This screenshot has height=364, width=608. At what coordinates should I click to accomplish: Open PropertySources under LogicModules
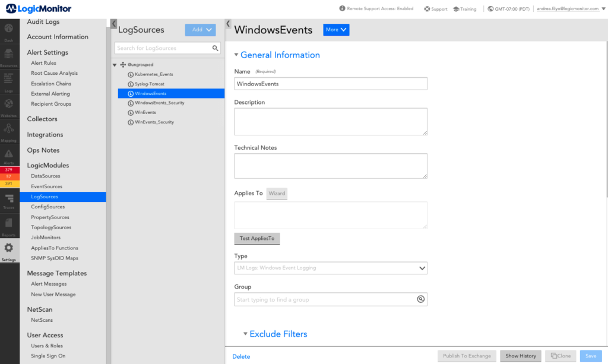point(50,217)
